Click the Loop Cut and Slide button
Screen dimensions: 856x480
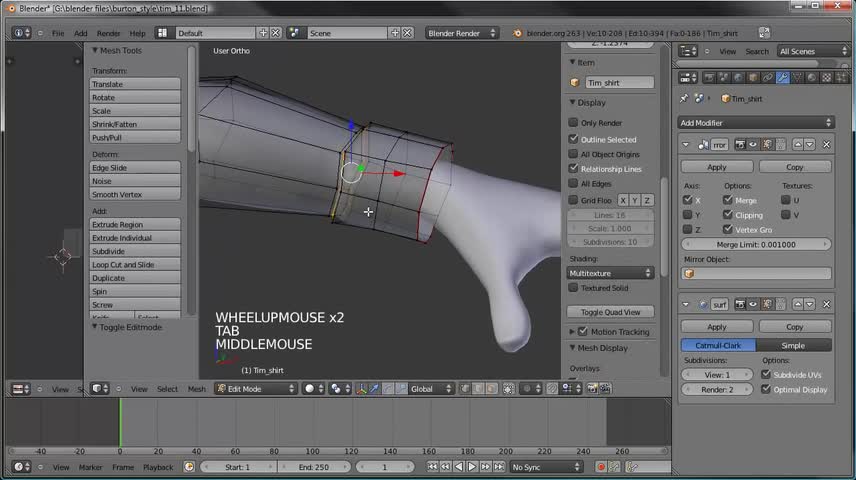135,264
